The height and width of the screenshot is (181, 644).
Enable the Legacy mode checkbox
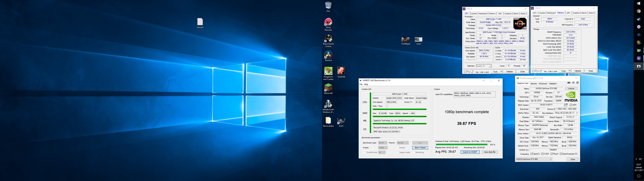(x=398, y=152)
